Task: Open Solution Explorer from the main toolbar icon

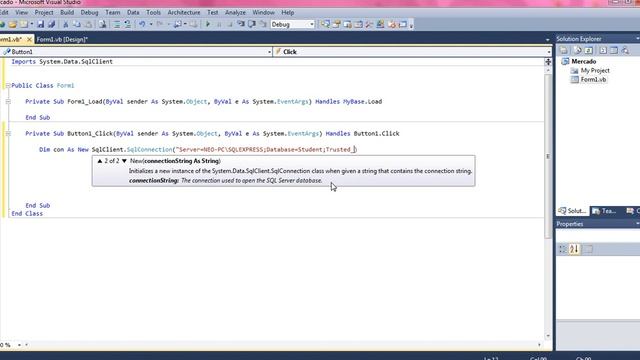Action: 325,24
